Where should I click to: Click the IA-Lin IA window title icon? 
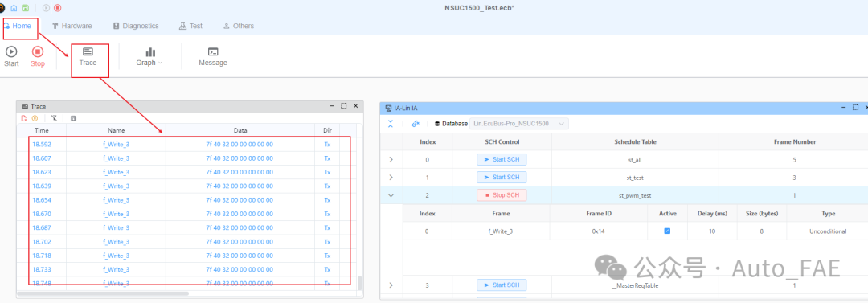389,108
